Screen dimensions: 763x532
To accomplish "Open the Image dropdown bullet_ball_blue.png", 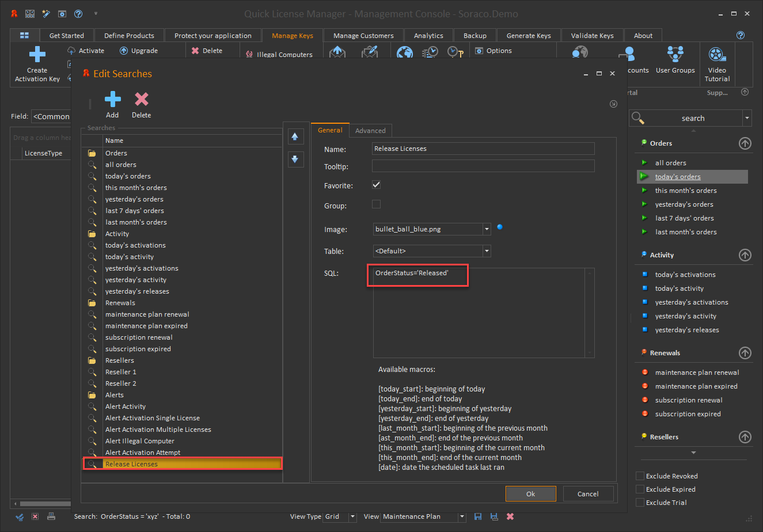I will pyautogui.click(x=487, y=229).
